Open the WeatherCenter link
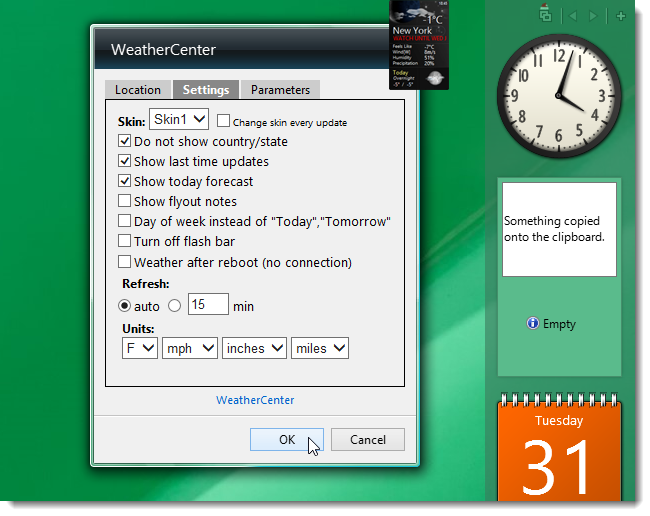 (255, 400)
